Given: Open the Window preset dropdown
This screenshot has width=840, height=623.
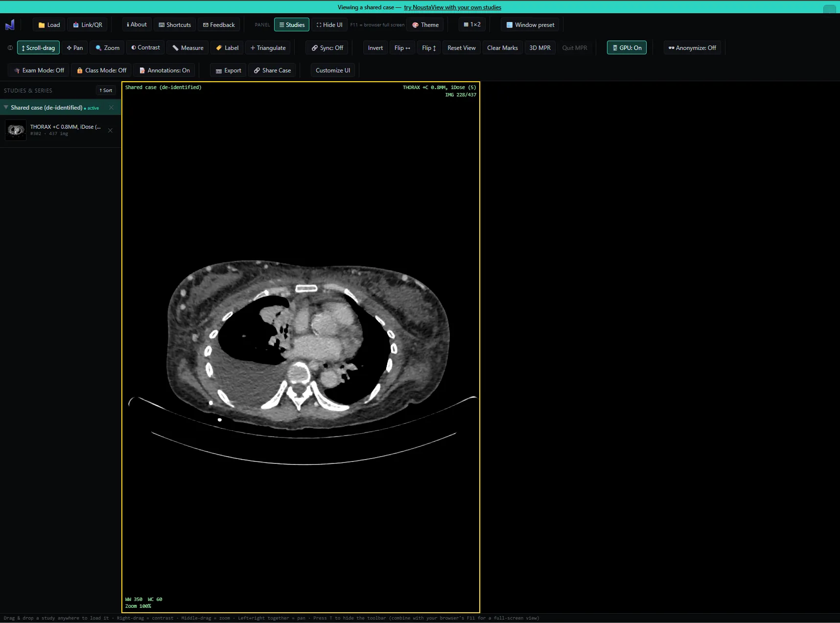Looking at the screenshot, I should [x=530, y=25].
